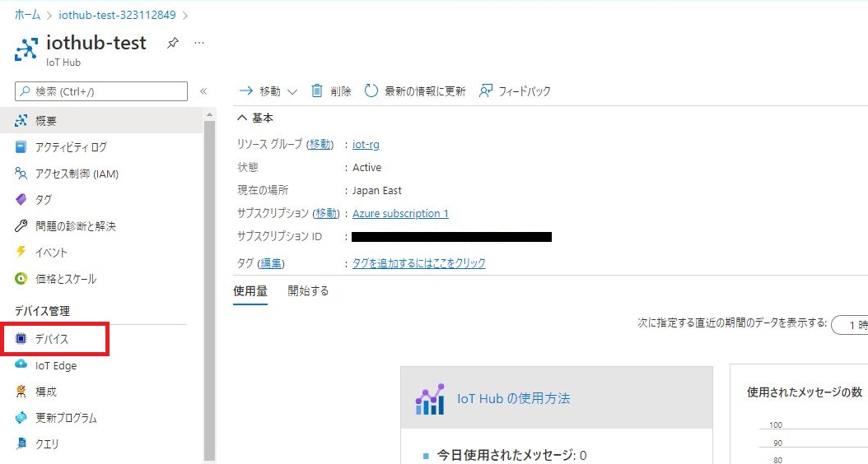Click the Japan East location value
This screenshot has height=464, width=868.
[377, 191]
